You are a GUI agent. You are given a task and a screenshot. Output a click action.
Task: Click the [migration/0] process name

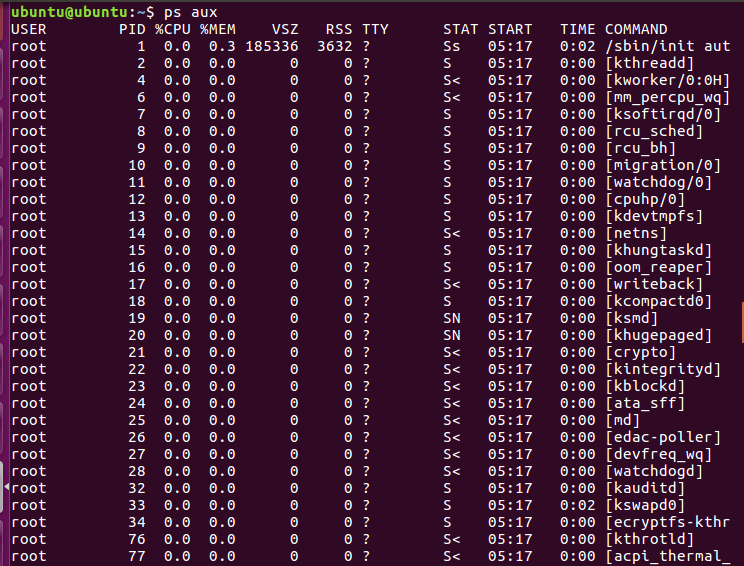(x=663, y=166)
